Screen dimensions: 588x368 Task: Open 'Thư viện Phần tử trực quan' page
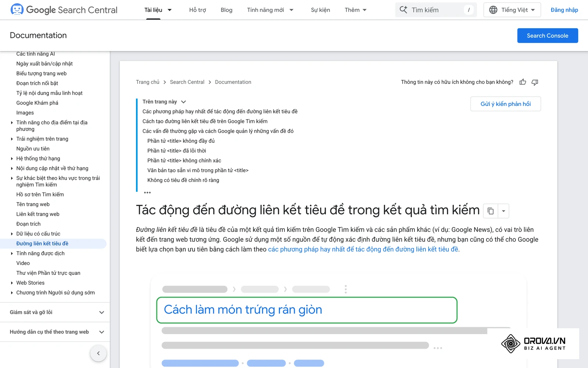click(x=48, y=273)
